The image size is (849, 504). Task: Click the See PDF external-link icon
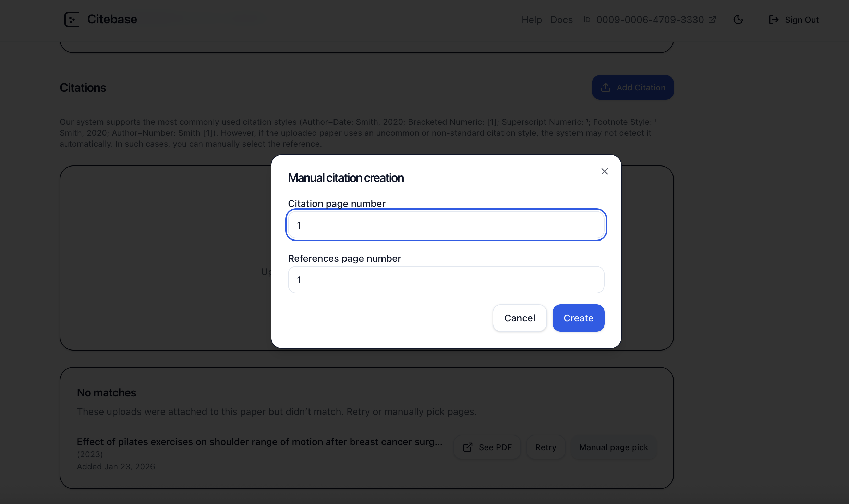click(x=468, y=447)
